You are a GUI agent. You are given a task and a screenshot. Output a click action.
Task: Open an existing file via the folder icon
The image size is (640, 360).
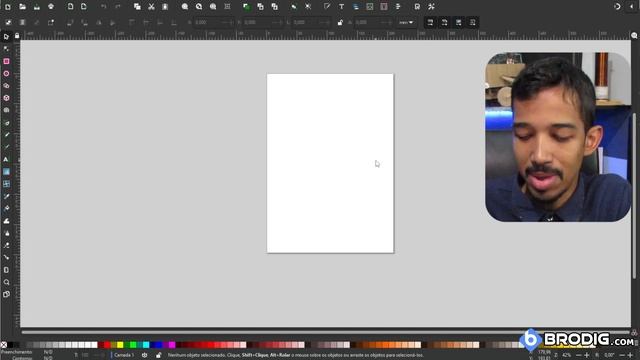click(22, 7)
